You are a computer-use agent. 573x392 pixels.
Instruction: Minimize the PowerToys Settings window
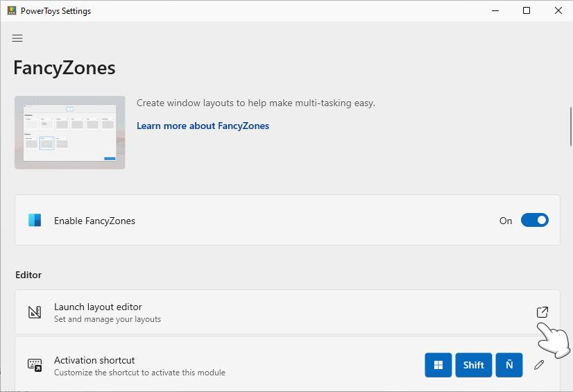tap(495, 10)
